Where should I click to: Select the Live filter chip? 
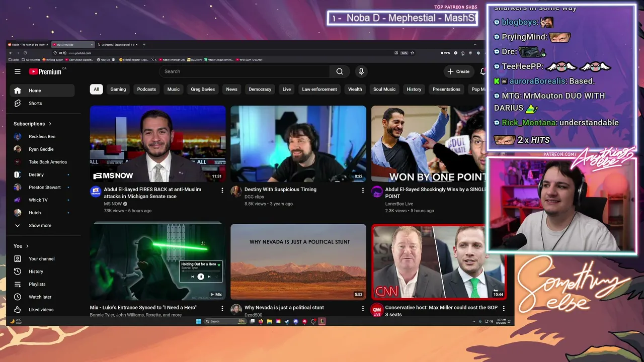pos(287,89)
